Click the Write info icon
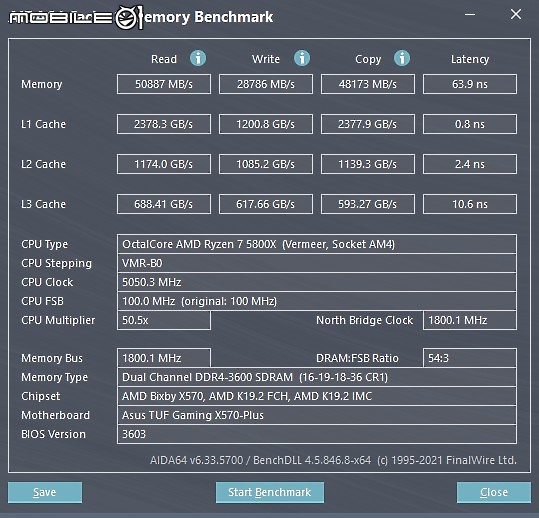 [302, 58]
